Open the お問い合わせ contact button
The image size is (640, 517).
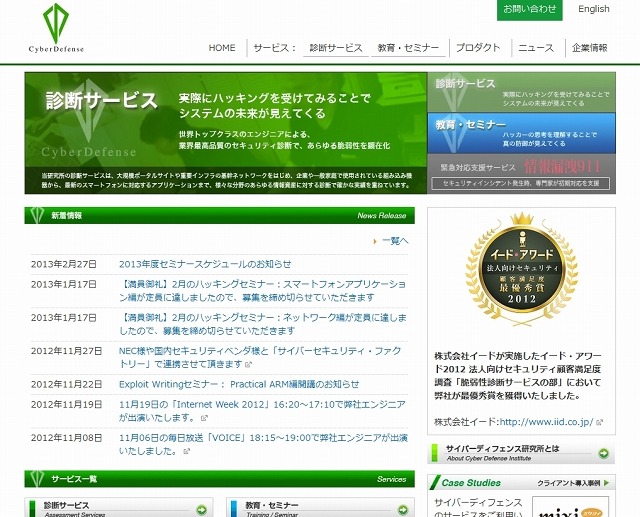[x=529, y=9]
